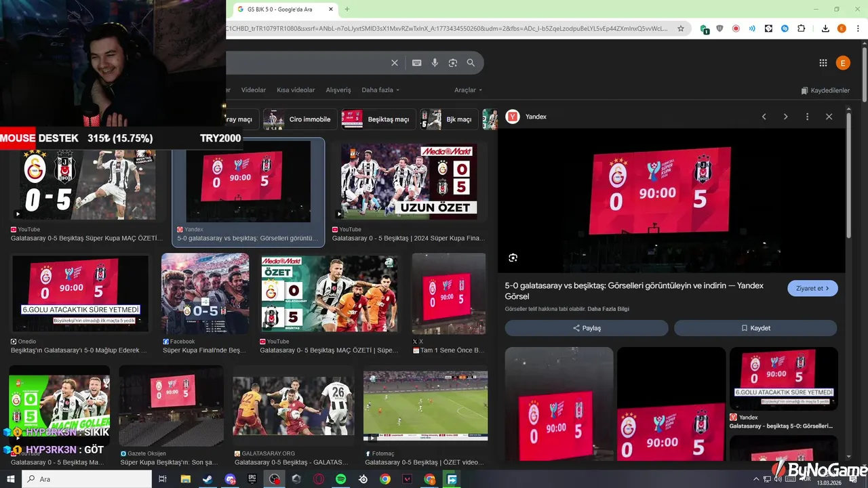The height and width of the screenshot is (488, 868).
Task: Open the Extensions puzzle-piece menu
Action: (x=801, y=28)
